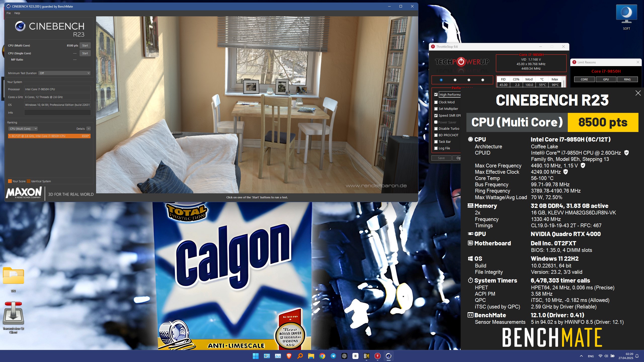
Task: Click the GPU button in Limit Reasons
Action: (606, 79)
